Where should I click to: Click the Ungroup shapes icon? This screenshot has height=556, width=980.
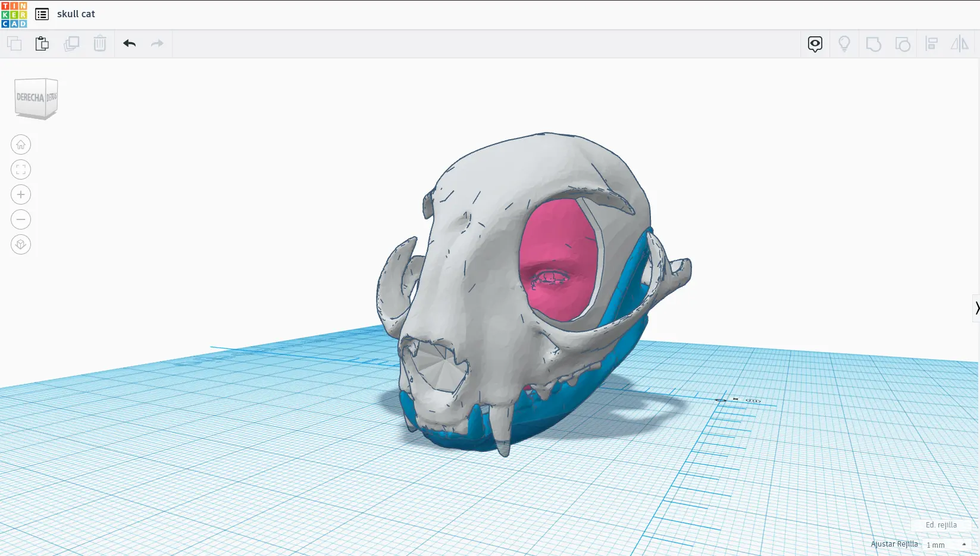(902, 44)
